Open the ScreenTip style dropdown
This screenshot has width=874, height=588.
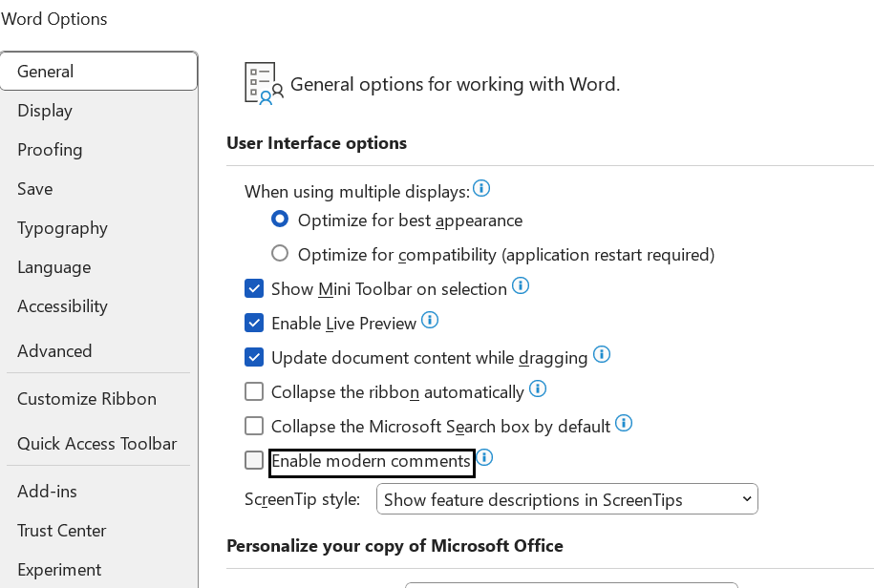pos(566,499)
